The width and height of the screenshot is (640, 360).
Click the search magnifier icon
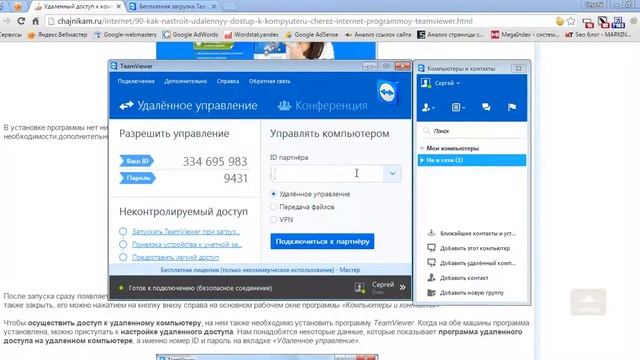pyautogui.click(x=427, y=131)
